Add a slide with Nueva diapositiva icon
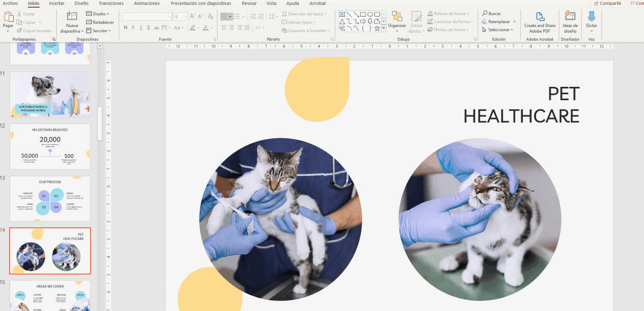 [72, 16]
